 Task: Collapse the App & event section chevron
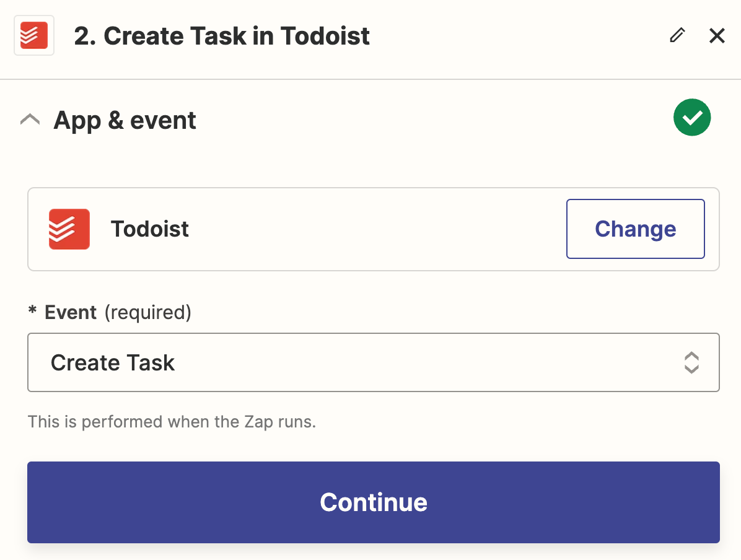pyautogui.click(x=30, y=120)
